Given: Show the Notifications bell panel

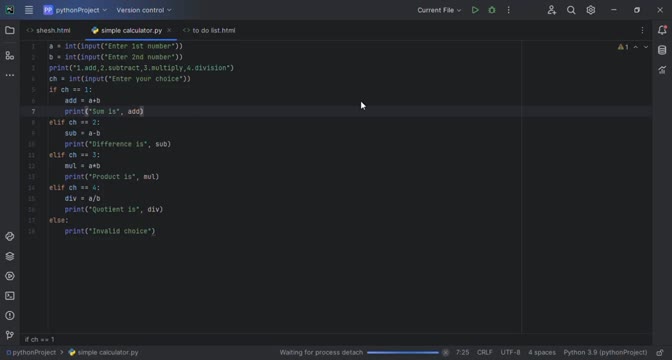Looking at the screenshot, I should pos(662,30).
